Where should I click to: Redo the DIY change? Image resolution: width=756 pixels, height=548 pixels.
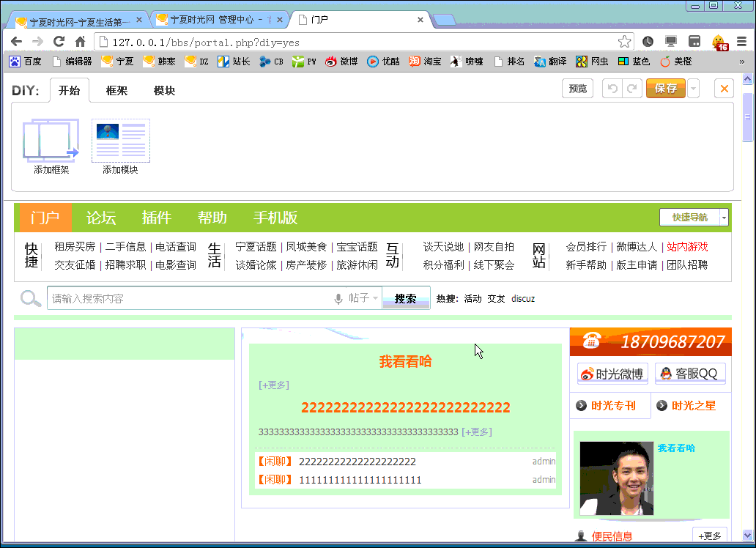coord(631,88)
